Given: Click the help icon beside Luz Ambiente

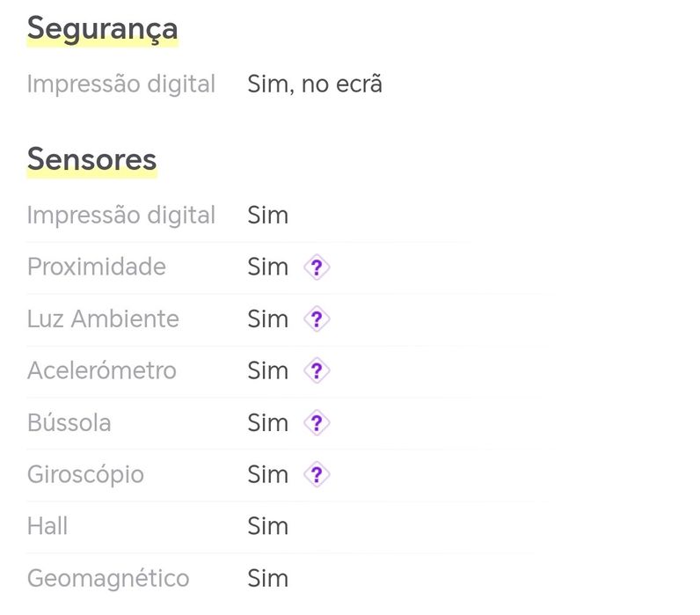Looking at the screenshot, I should 317,318.
